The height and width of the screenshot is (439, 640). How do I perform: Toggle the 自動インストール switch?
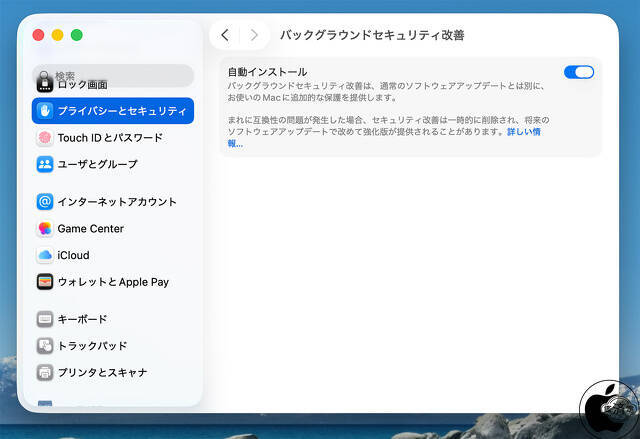579,72
